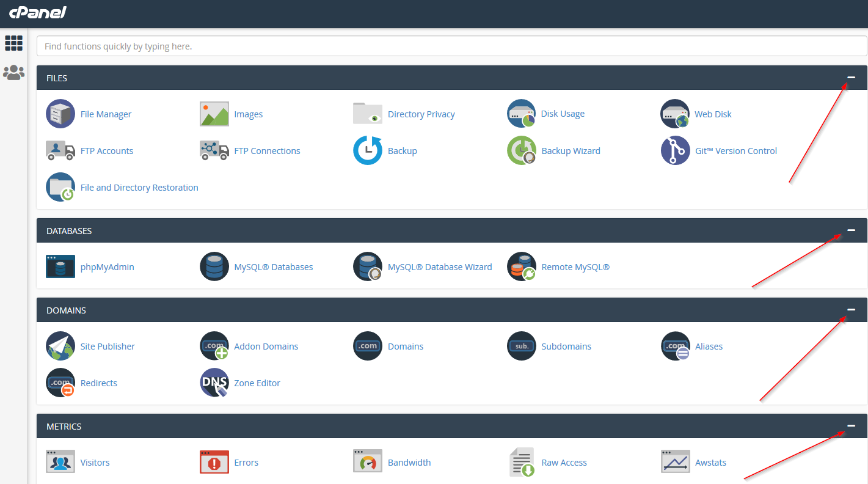The height and width of the screenshot is (484, 868).
Task: Open the Bandwidth link
Action: (409, 463)
